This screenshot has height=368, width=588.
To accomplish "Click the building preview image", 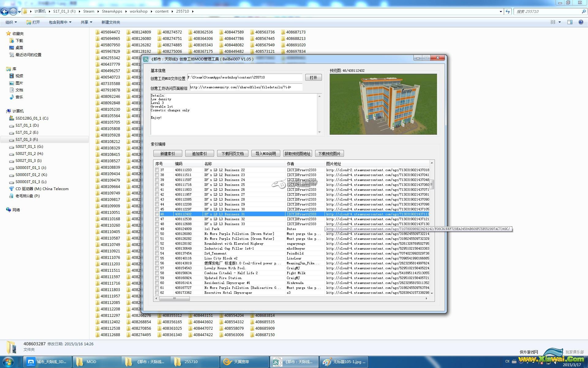I will (383, 104).
